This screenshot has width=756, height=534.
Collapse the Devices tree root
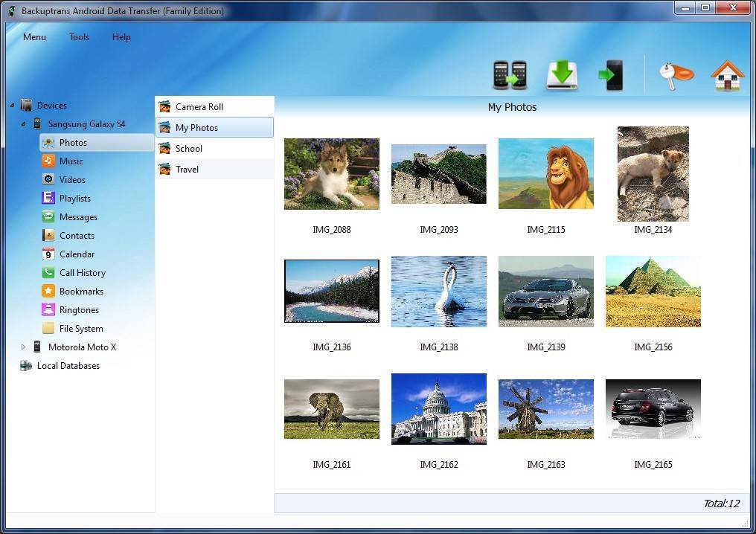coord(12,105)
